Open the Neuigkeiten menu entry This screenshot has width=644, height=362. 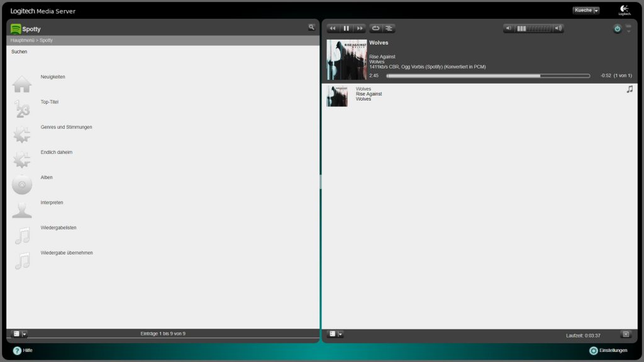coord(53,77)
